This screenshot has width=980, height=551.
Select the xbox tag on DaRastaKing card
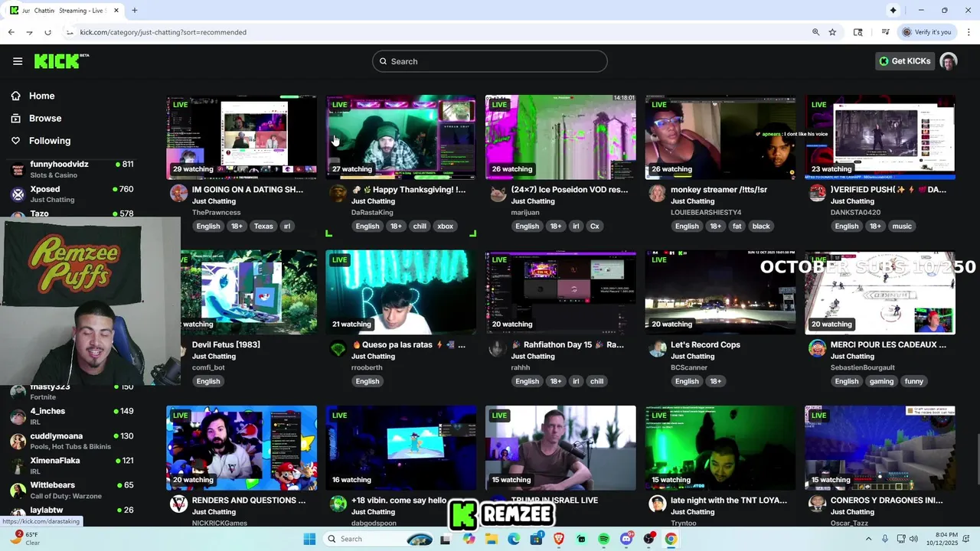[445, 226]
